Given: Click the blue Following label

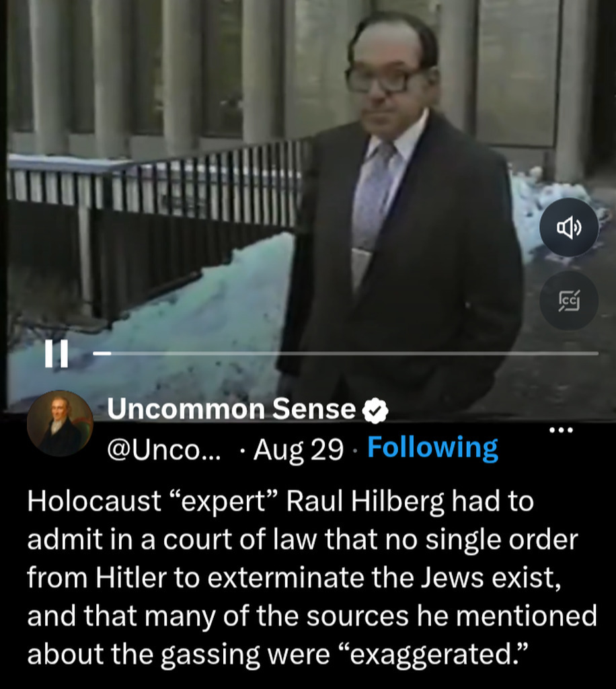Looking at the screenshot, I should click(432, 448).
